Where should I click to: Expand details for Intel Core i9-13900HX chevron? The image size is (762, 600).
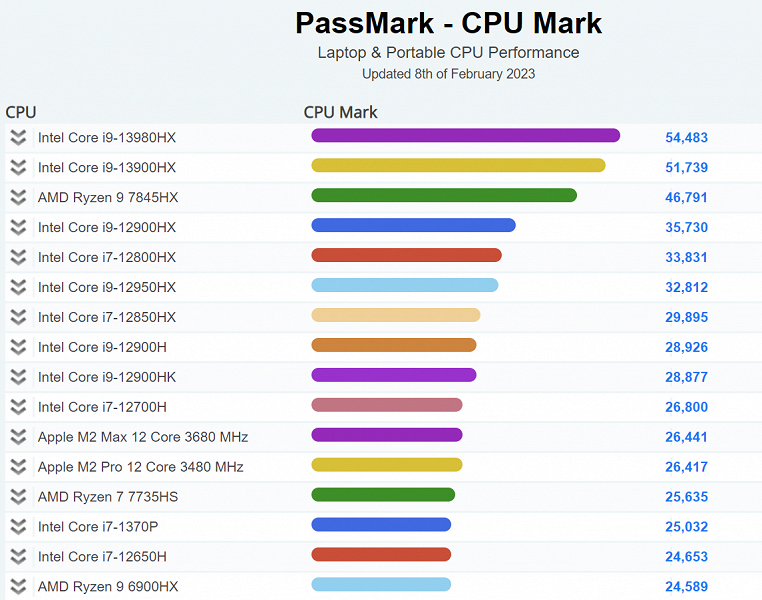tap(18, 167)
